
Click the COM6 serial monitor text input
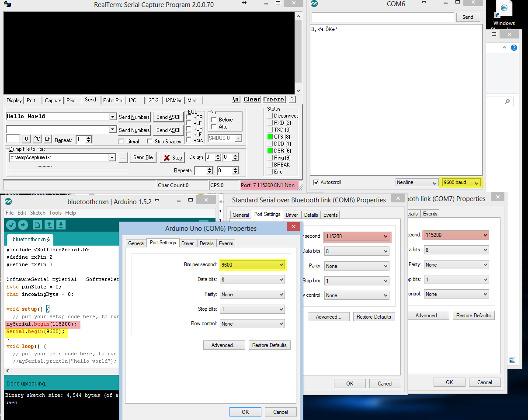click(382, 17)
